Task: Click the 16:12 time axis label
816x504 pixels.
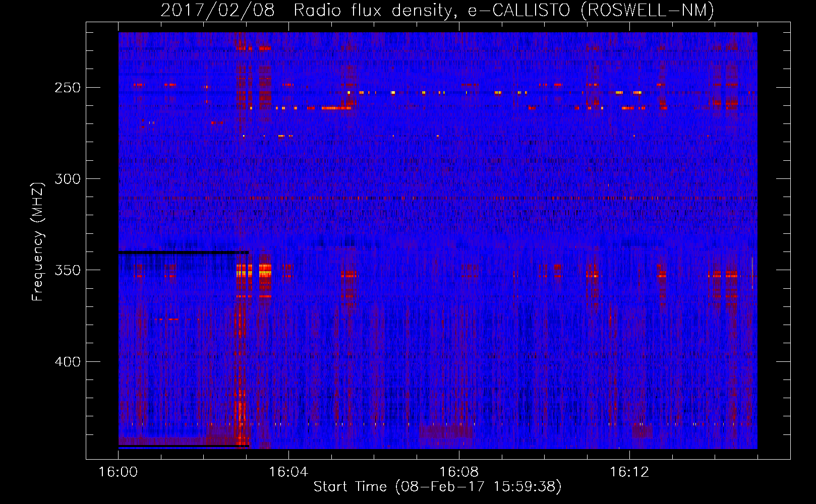Action: point(629,472)
